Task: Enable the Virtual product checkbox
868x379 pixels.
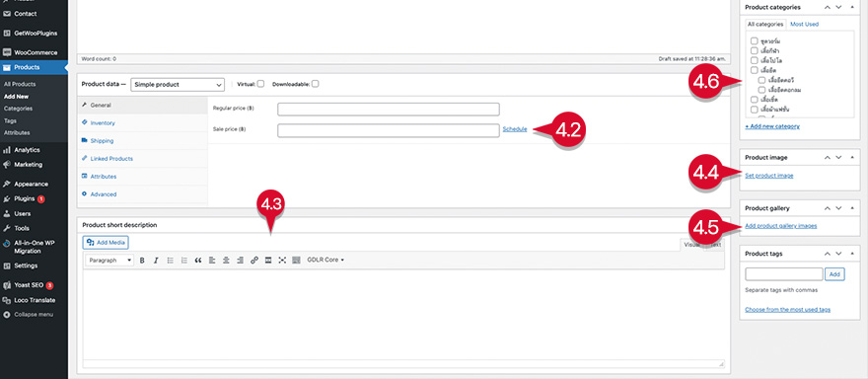Action: (x=260, y=84)
